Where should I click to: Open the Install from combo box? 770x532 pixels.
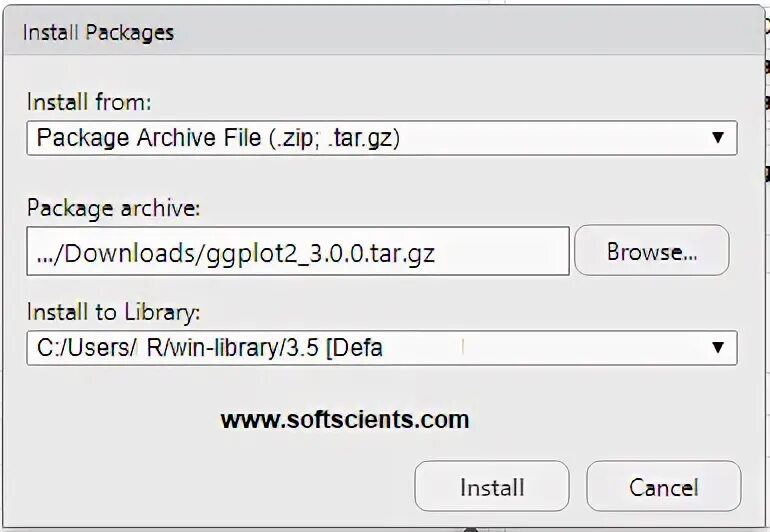(380, 138)
